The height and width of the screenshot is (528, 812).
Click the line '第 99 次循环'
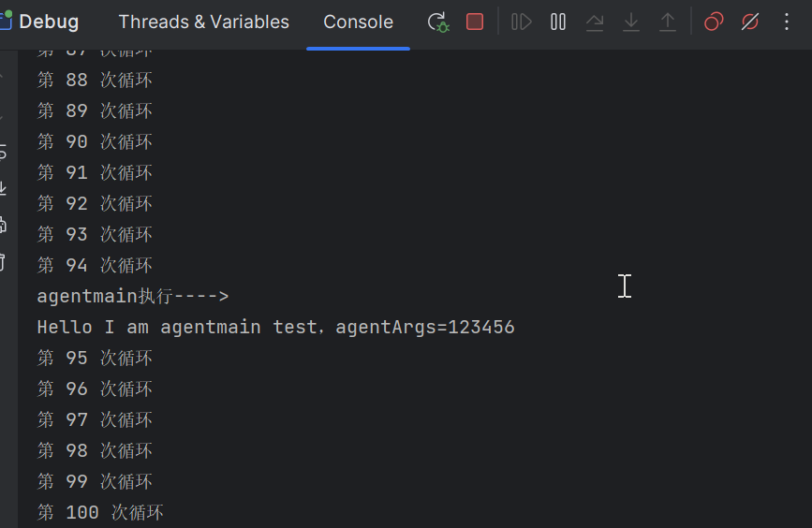click(95, 481)
